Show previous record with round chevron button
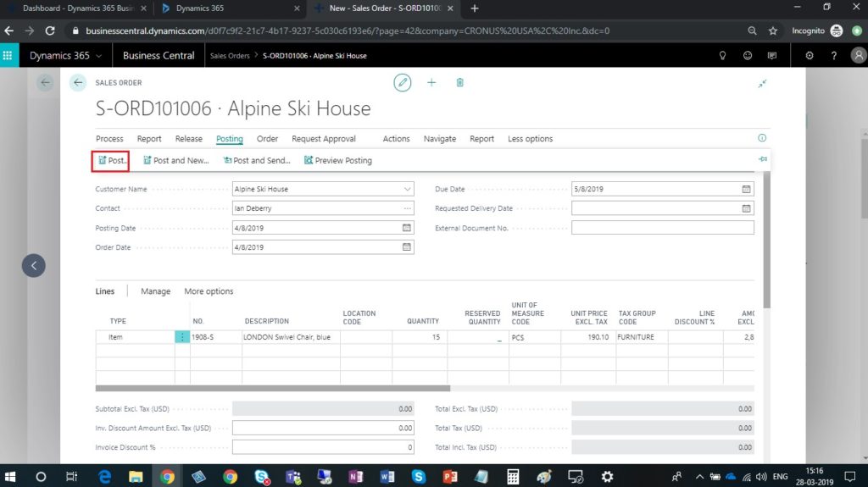The width and height of the screenshot is (868, 487). coord(34,266)
